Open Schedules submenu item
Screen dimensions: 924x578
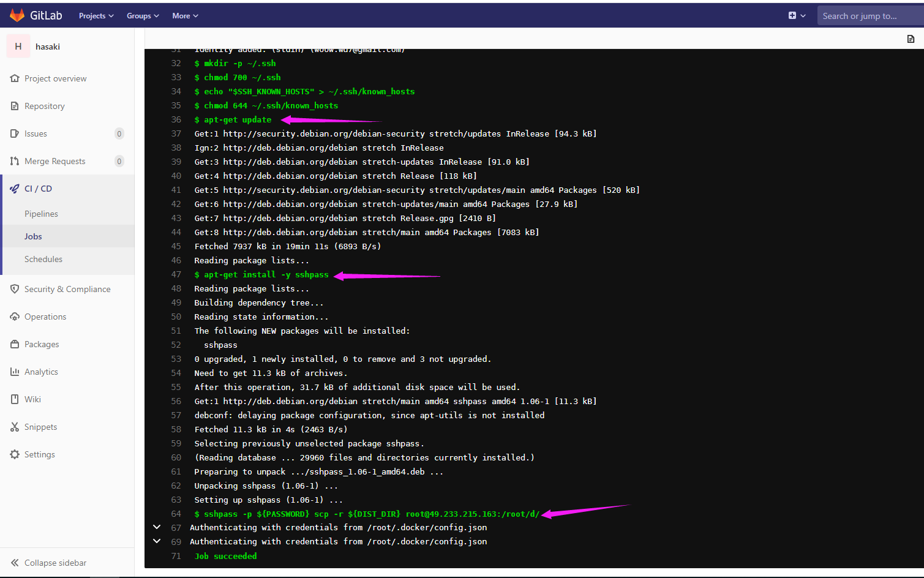tap(43, 259)
